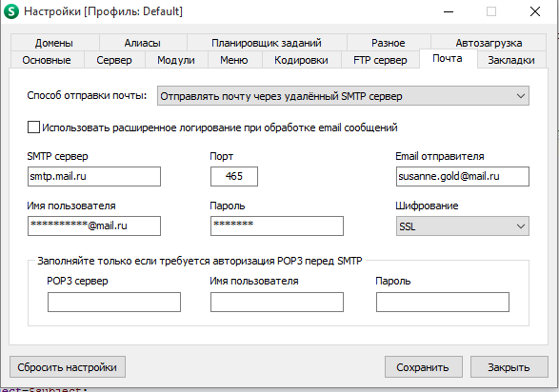
Task: Click the POP3 сервер input field
Action: [x=114, y=302]
